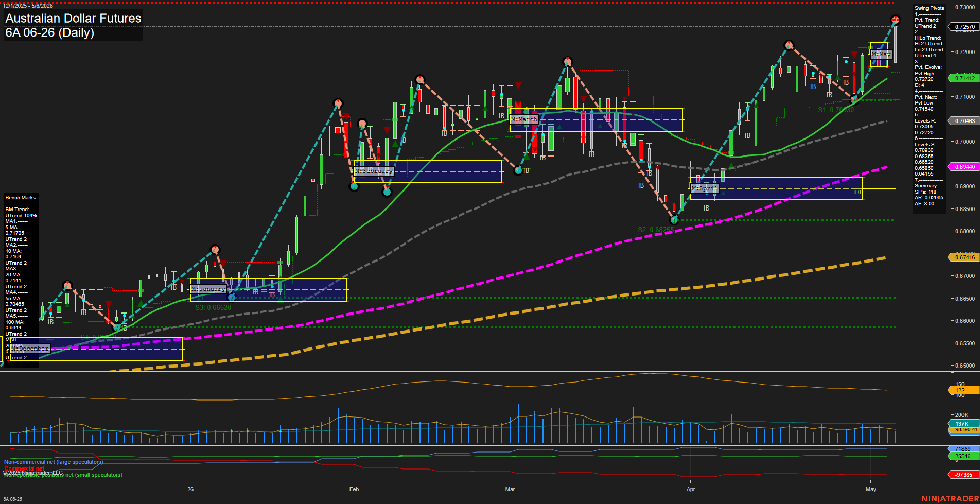Select the 20 MA: 0.7141 value
The width and height of the screenshot is (980, 504).
[x=13, y=277]
